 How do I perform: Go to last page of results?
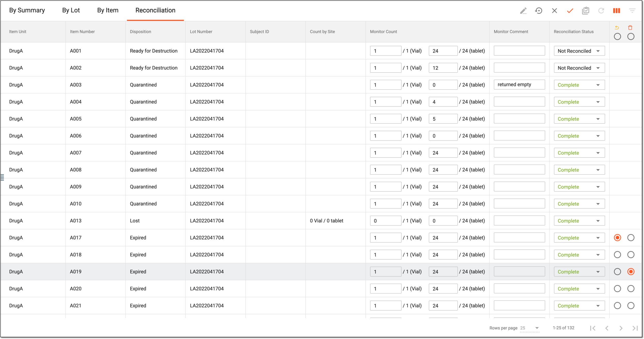635,328
